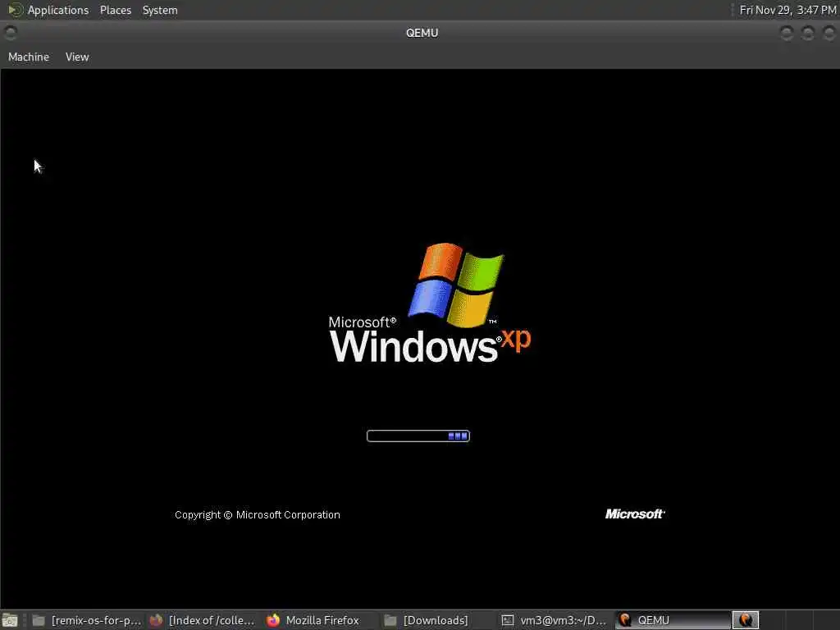The height and width of the screenshot is (630, 840).
Task: Switch to Index of /colle... Firefox window
Action: pos(202,620)
